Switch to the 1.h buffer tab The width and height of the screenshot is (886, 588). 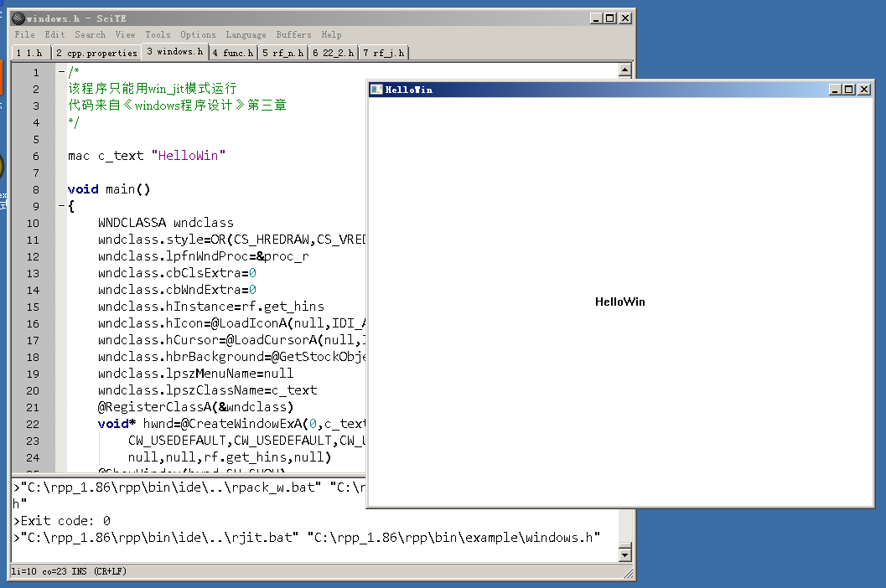29,53
